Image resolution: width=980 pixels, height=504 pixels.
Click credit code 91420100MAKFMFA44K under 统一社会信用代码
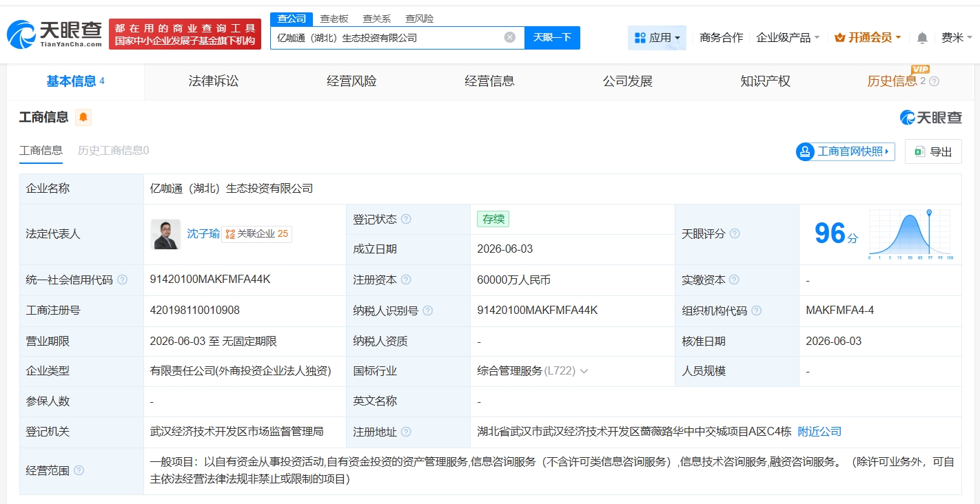(x=210, y=280)
